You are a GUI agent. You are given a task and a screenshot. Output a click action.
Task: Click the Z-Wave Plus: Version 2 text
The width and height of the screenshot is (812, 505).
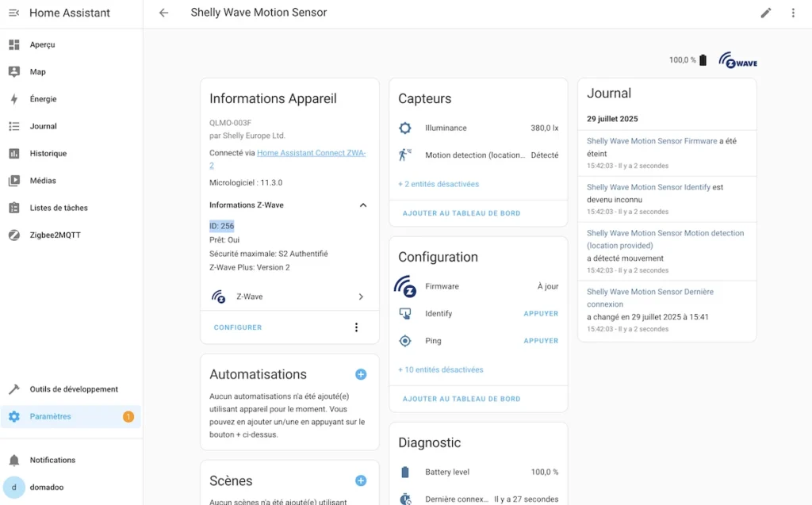click(x=250, y=267)
